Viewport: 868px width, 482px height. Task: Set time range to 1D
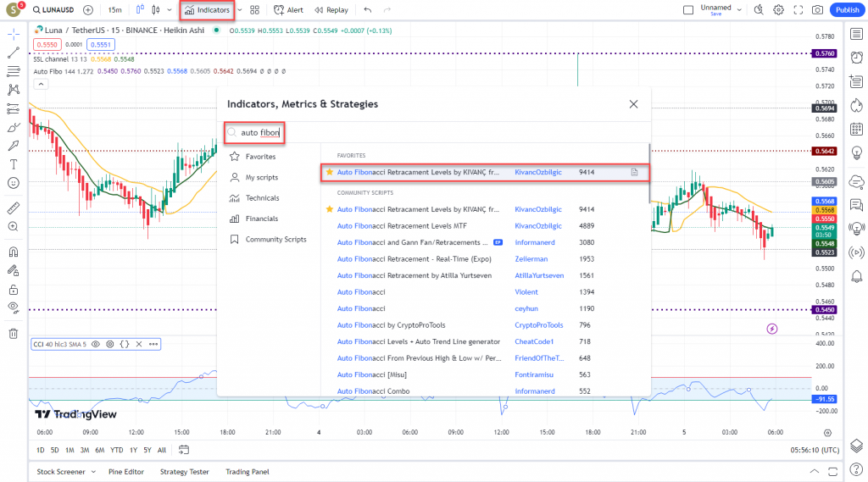41,451
